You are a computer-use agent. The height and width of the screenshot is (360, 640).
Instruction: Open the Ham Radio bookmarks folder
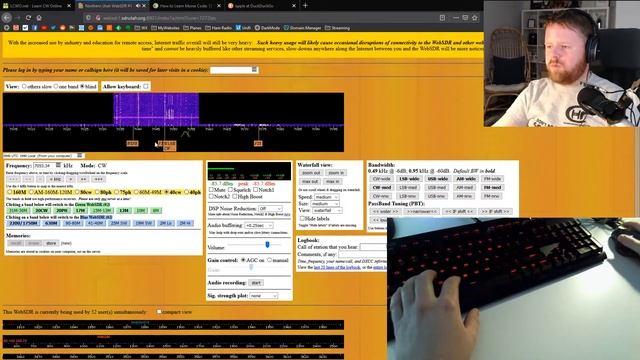[218, 28]
